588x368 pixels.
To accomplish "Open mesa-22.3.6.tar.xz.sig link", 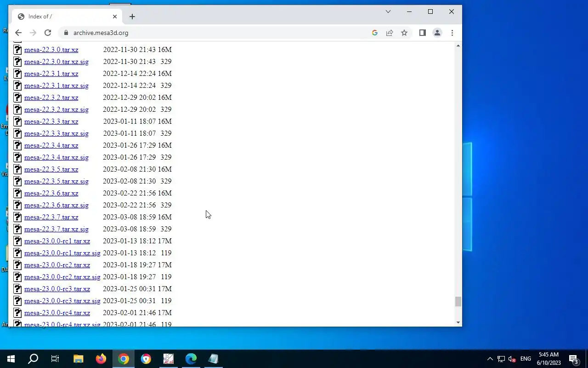I will point(56,205).
